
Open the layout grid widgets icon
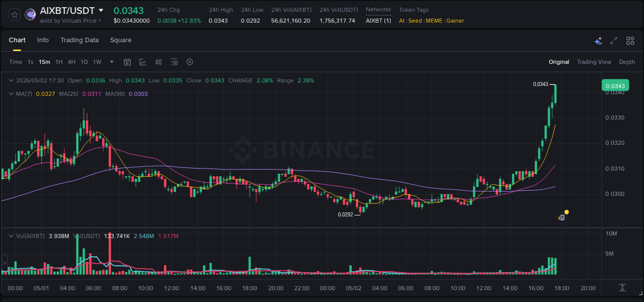pos(630,41)
